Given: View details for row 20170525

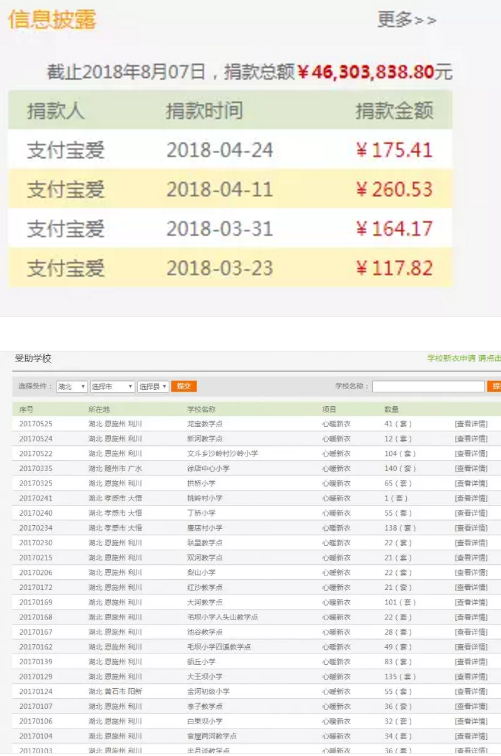Looking at the screenshot, I should click(x=471, y=424).
